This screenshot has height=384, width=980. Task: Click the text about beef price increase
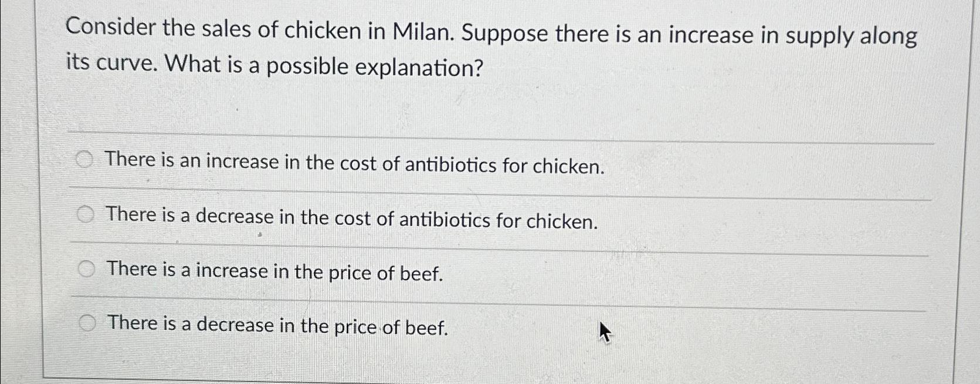point(273,271)
